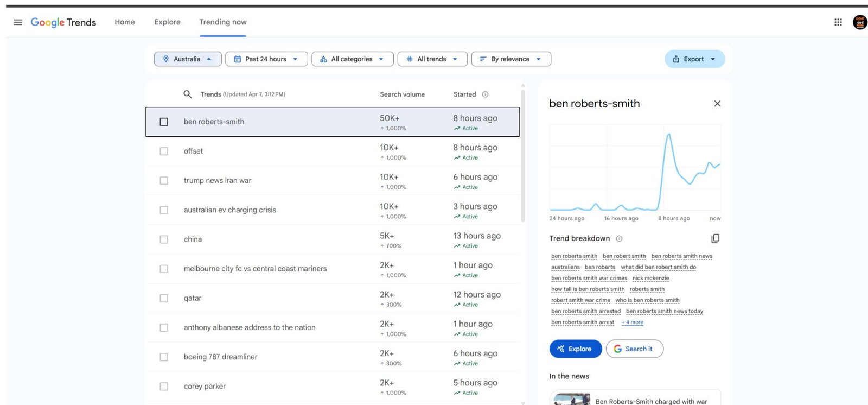Viewport: 868px width, 405px height.
Task: Click ben roberts smith war crimes link
Action: (589, 279)
